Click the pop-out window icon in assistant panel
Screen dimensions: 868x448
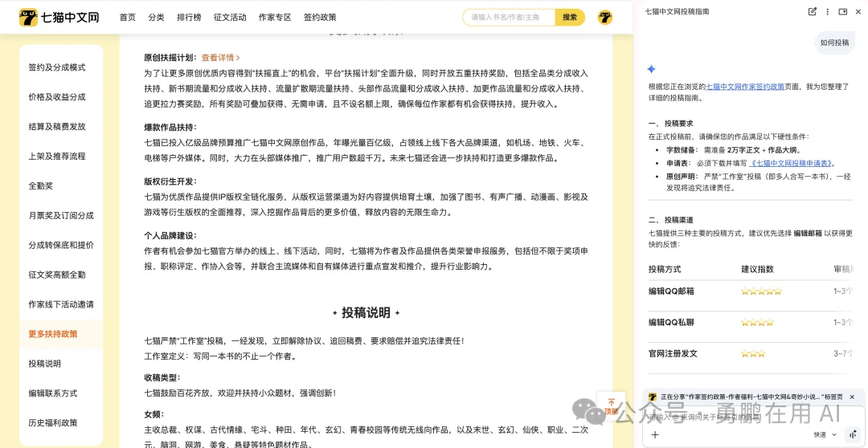pos(843,11)
